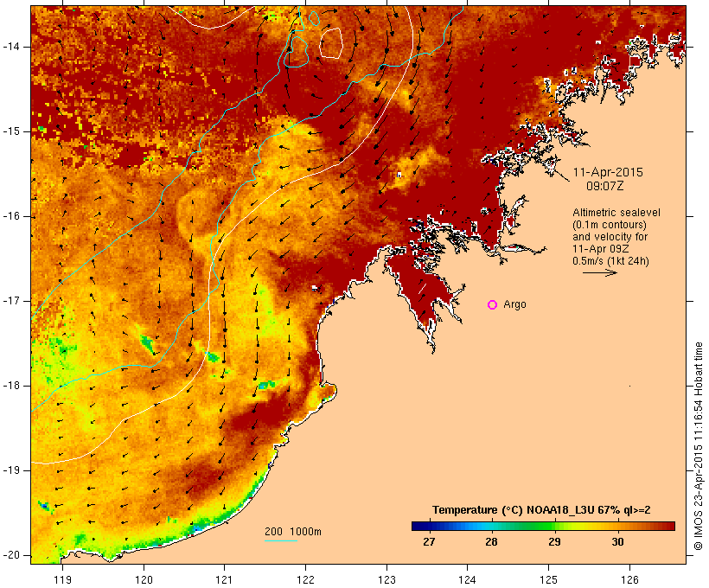The height and width of the screenshot is (588, 709).
Task: Click longitude axis label '122'
Action: (x=306, y=579)
